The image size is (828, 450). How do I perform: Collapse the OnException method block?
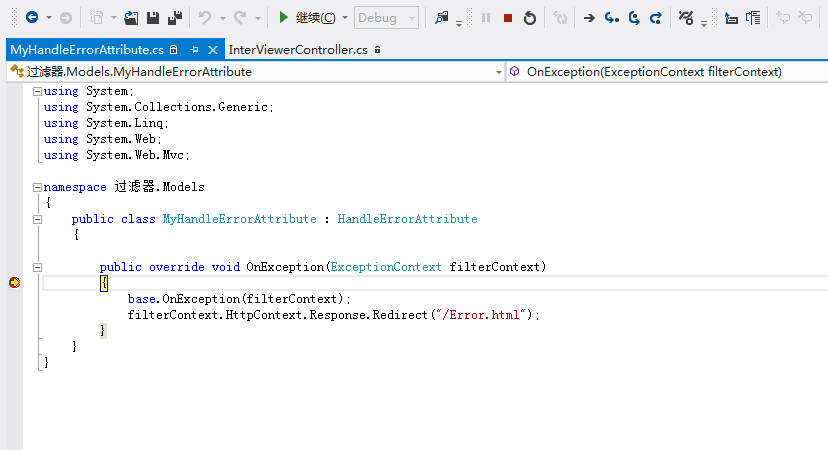point(37,267)
